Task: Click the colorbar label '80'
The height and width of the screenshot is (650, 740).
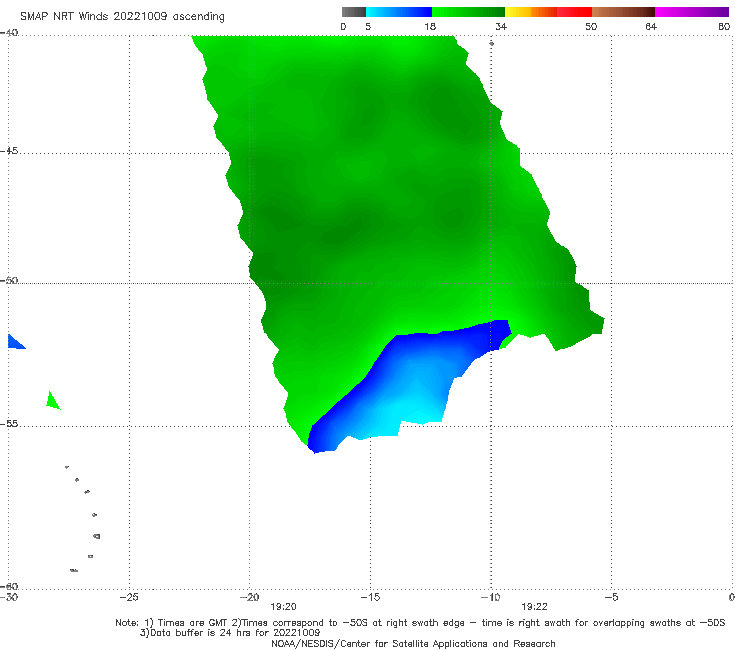Action: (x=724, y=26)
